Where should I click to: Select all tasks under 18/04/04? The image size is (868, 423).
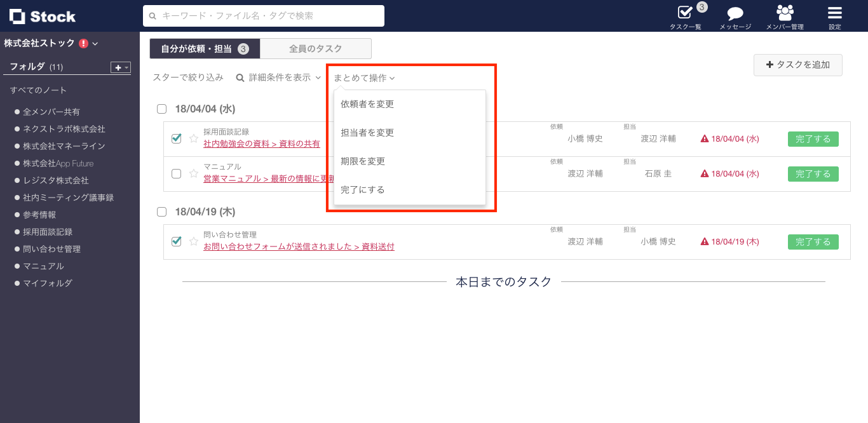[x=161, y=108]
